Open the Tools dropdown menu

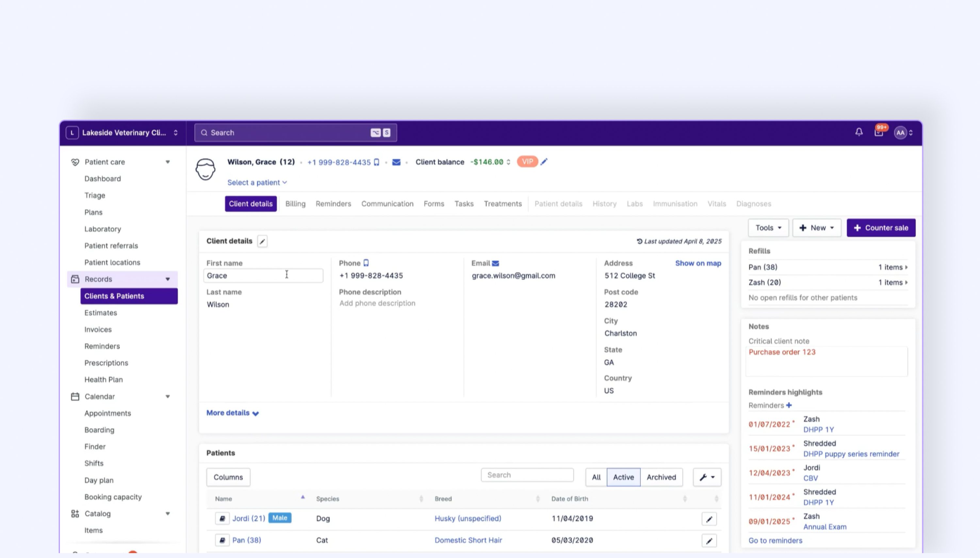[768, 228]
